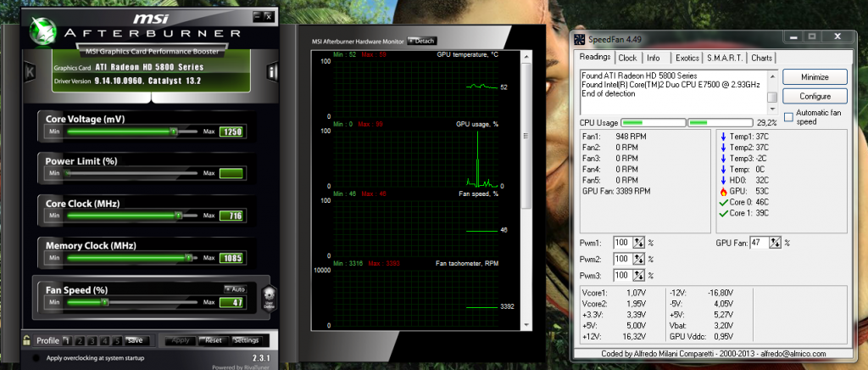Open the Charts tab in SpeedFan
The width and height of the screenshot is (868, 370).
[x=761, y=58]
